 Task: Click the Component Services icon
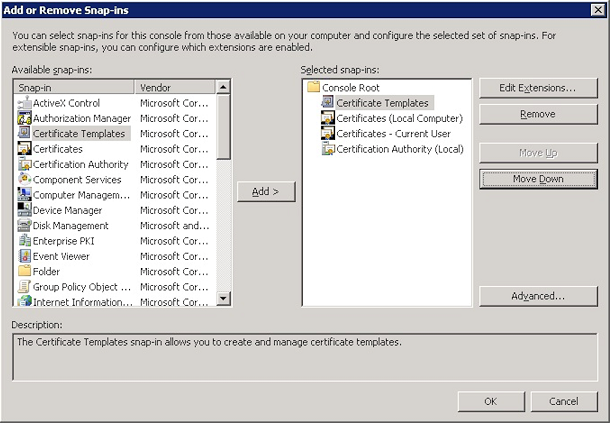click(24, 179)
